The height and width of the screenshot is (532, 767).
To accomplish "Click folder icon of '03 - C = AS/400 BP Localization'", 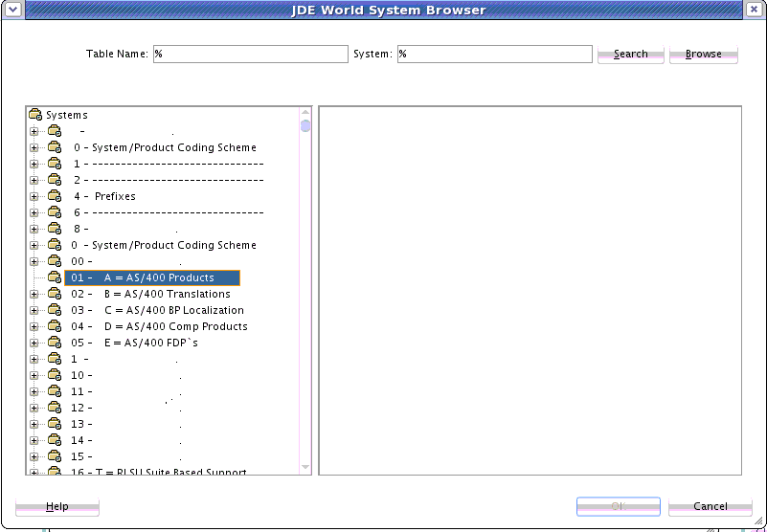I will 55,310.
